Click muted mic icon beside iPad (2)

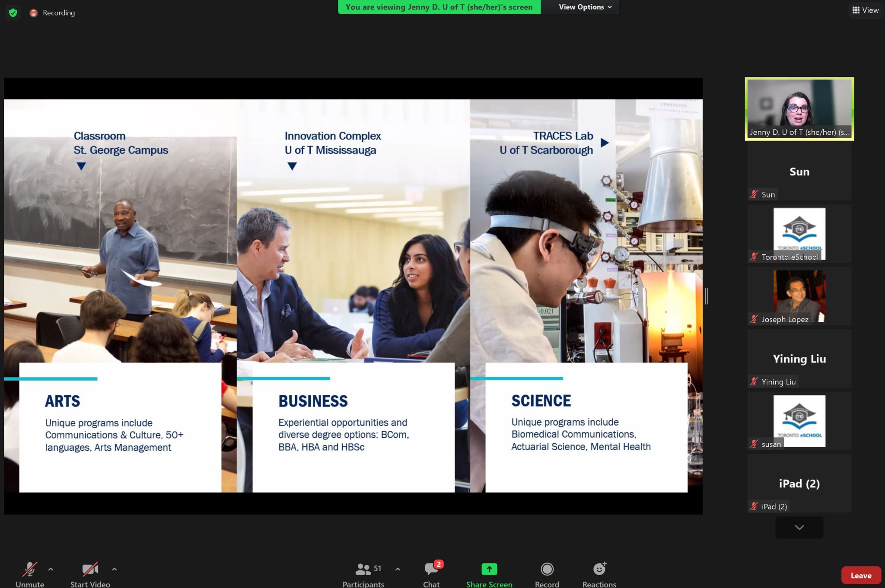[x=754, y=506]
